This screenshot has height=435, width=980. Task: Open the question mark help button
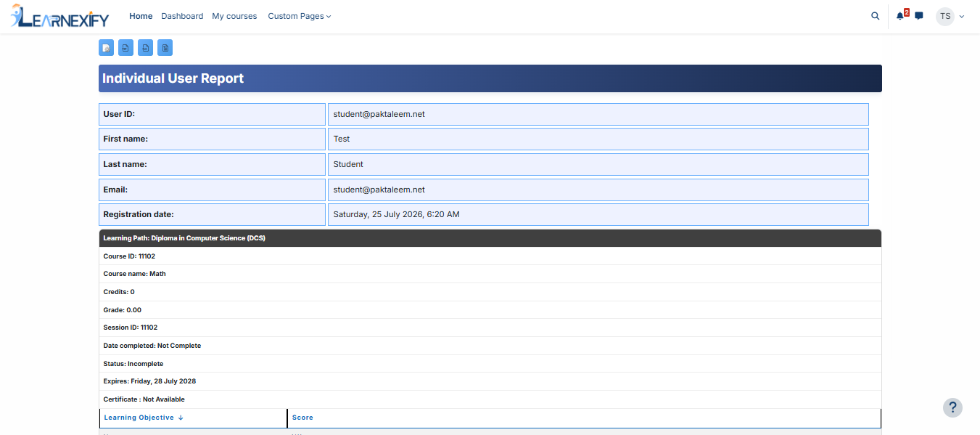click(x=952, y=407)
